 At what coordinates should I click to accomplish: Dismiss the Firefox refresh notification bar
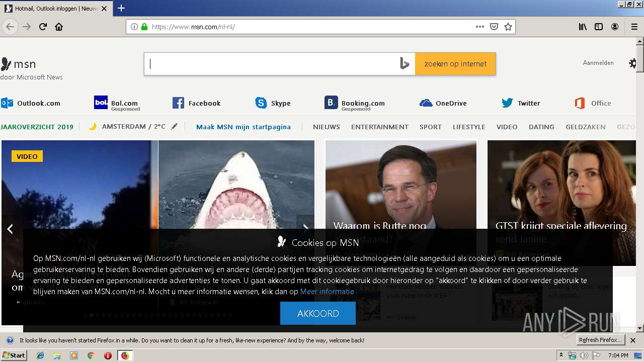(633, 340)
